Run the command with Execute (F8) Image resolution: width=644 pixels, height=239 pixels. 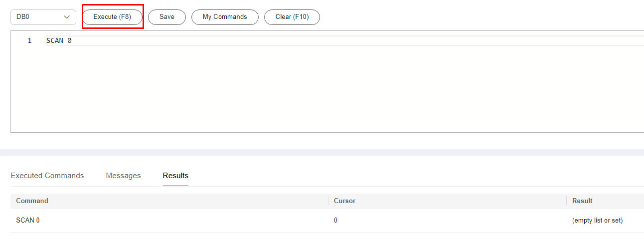pos(112,17)
